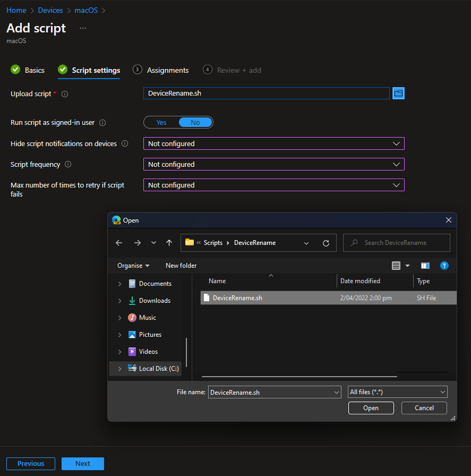Click the forward arrow in Open dialog
Viewport: 471px width, 476px height.
(x=138, y=243)
